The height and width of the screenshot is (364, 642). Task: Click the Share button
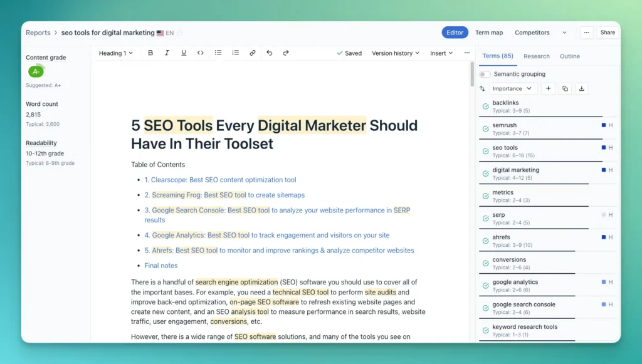pyautogui.click(x=607, y=33)
